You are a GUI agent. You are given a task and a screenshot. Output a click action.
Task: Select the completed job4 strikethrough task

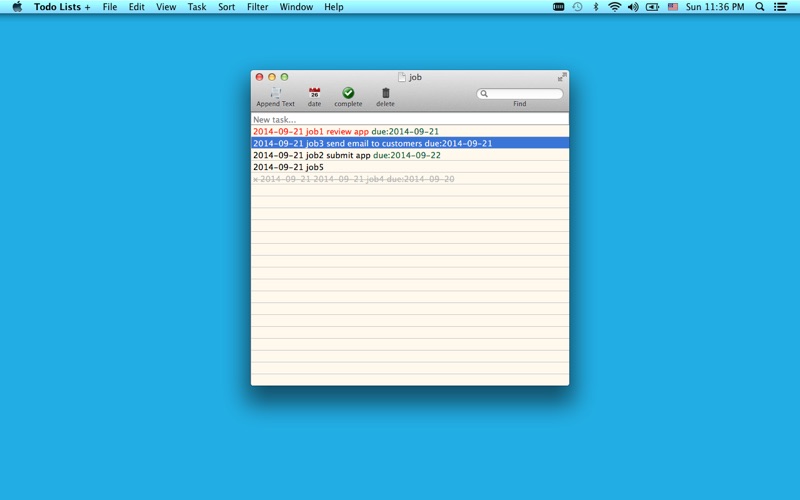coord(410,179)
